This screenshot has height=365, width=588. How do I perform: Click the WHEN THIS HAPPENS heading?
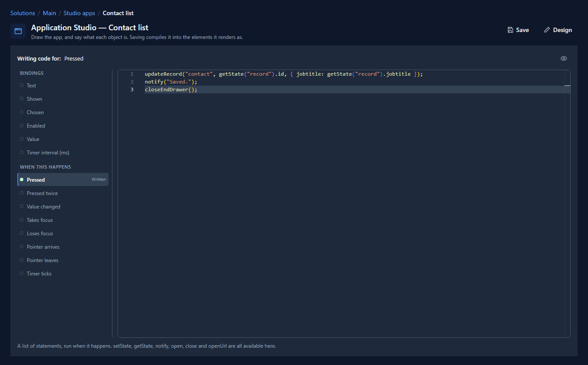45,167
